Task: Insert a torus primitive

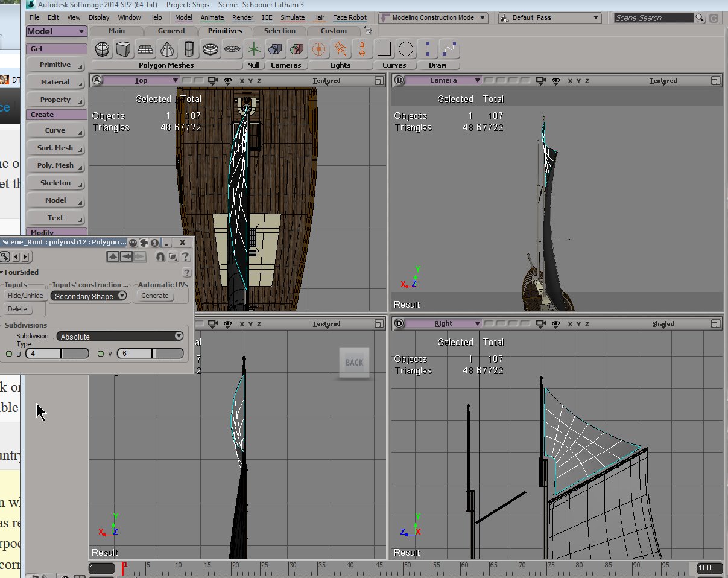Action: pyautogui.click(x=210, y=49)
